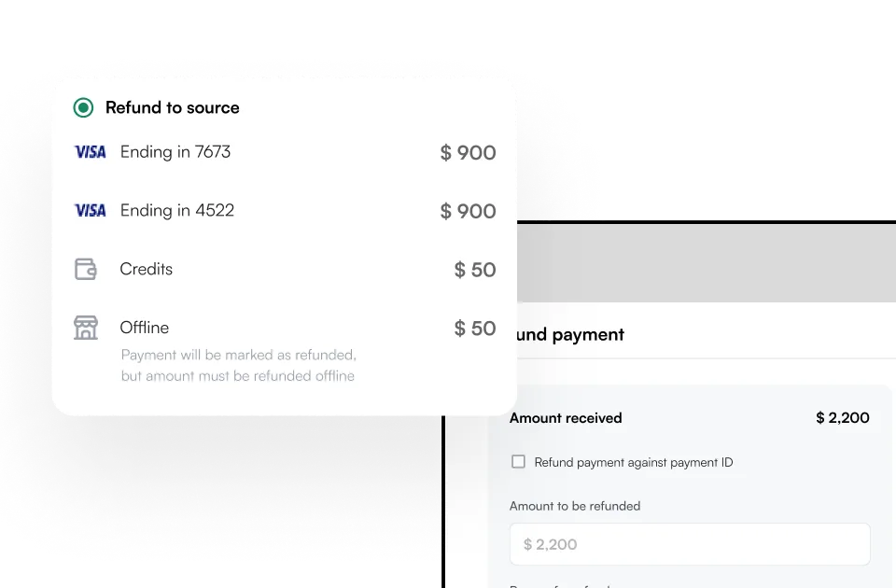Click the Amount to be refunded input field

pos(690,544)
